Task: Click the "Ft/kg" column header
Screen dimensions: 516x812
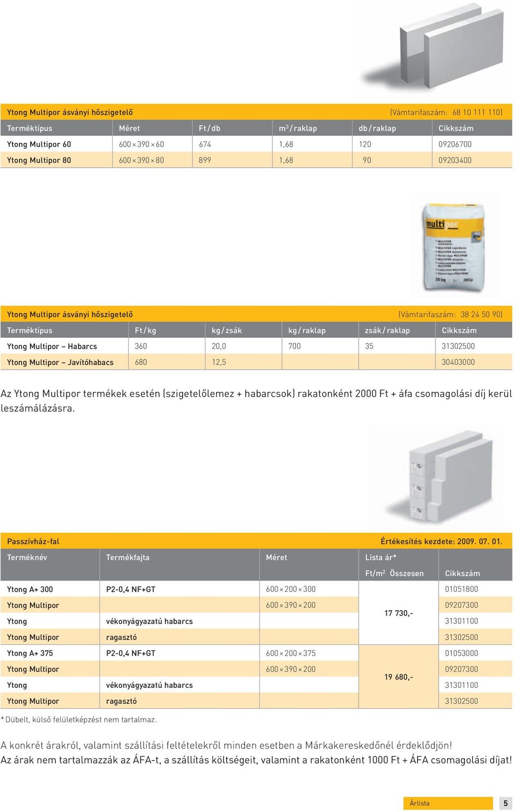Action: (x=146, y=330)
